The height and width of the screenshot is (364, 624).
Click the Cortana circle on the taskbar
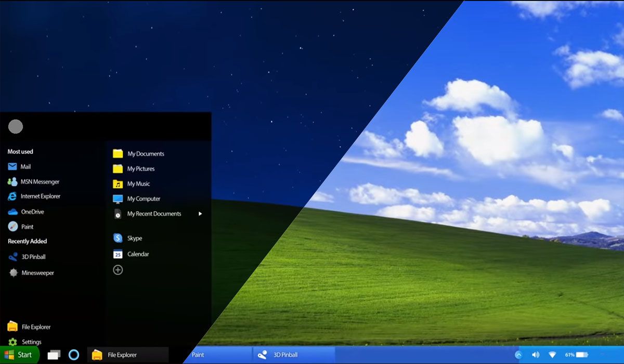click(74, 355)
